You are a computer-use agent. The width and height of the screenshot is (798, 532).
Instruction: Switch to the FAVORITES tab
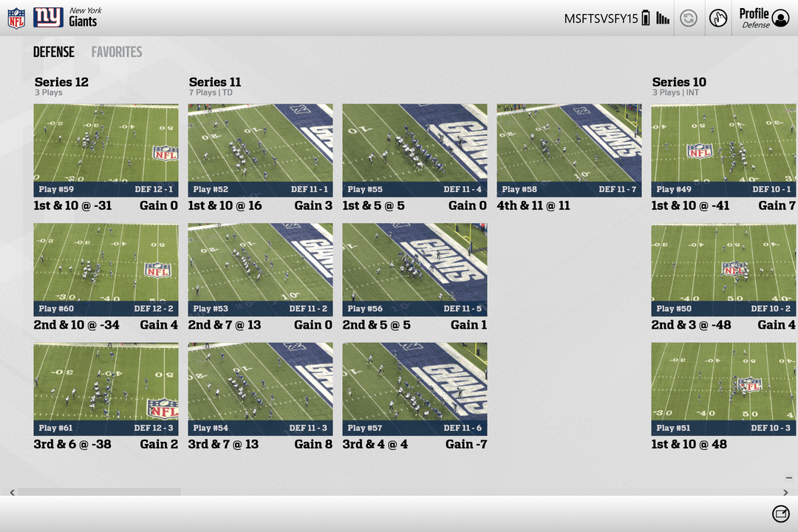coord(117,52)
